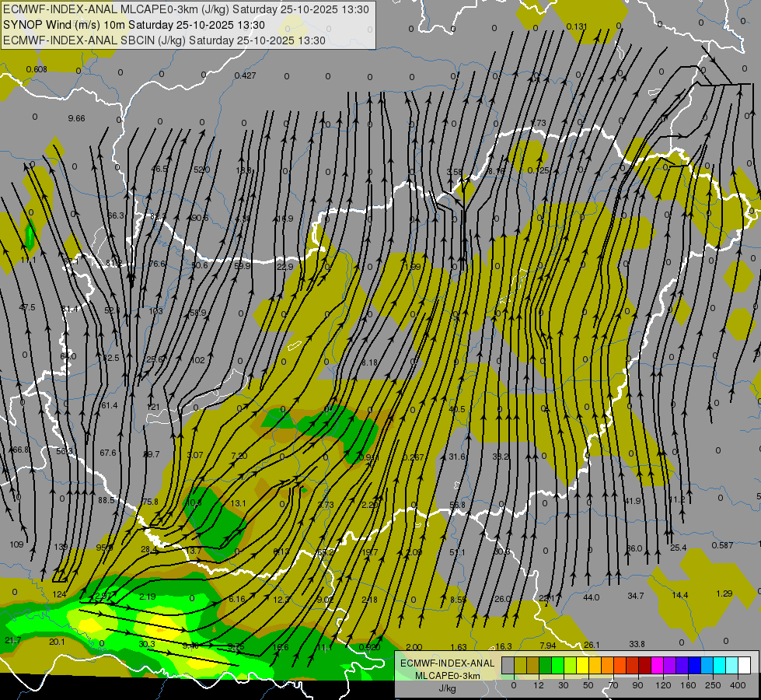The width and height of the screenshot is (761, 700).
Task: Pick the lime yellow-green legend swatch
Action: [571, 665]
